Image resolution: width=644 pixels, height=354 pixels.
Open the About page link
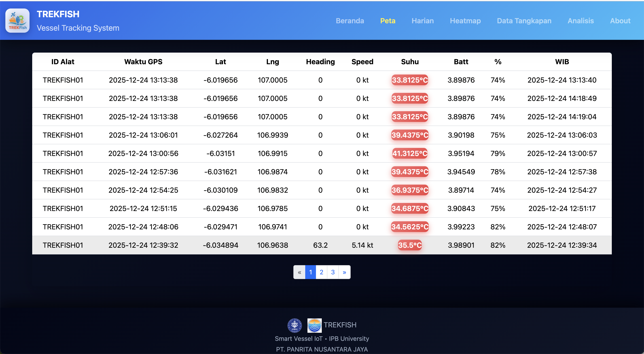coord(620,21)
